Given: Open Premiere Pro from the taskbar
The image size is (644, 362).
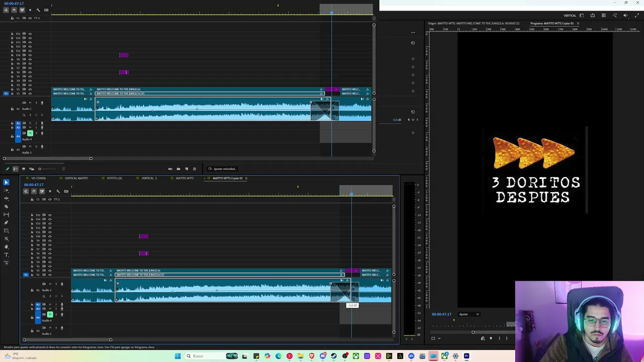Looking at the screenshot, I should click(x=466, y=356).
